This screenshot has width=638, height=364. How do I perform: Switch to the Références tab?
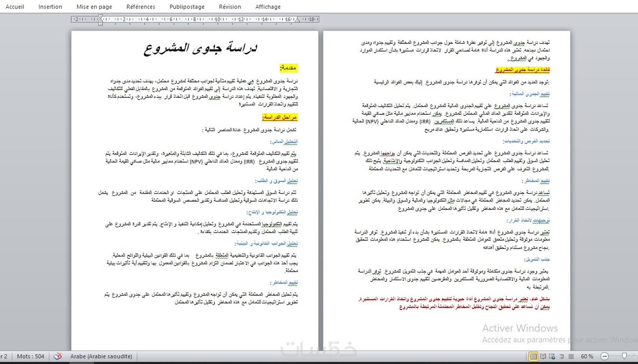141,7
